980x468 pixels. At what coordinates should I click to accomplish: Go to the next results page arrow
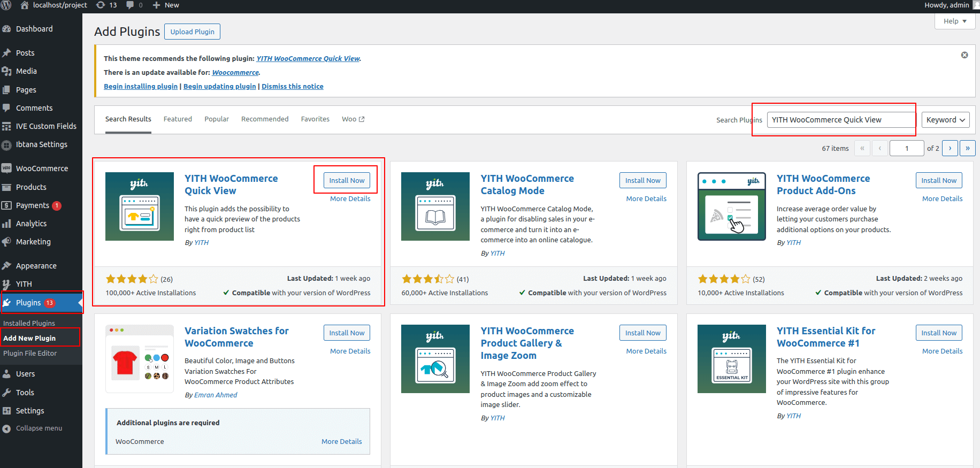950,148
